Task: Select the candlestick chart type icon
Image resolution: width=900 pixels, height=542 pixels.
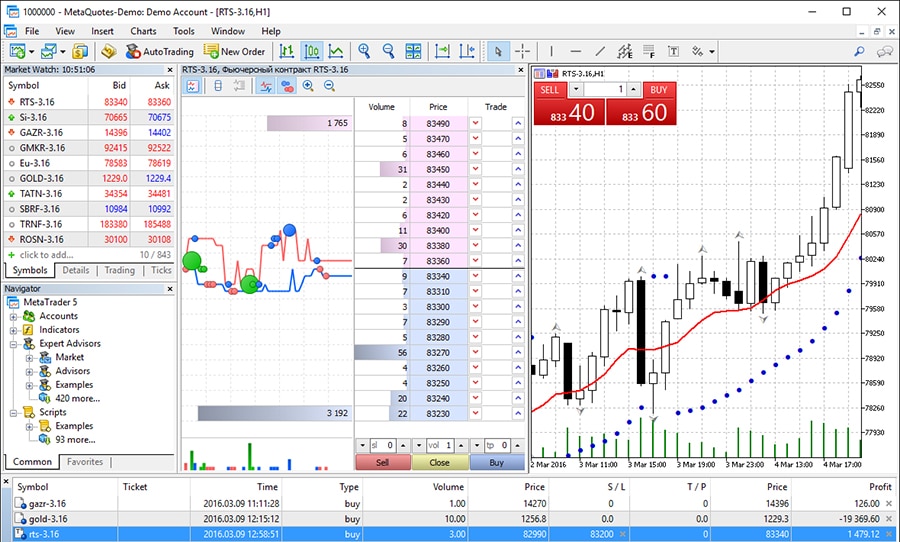Action: point(312,51)
